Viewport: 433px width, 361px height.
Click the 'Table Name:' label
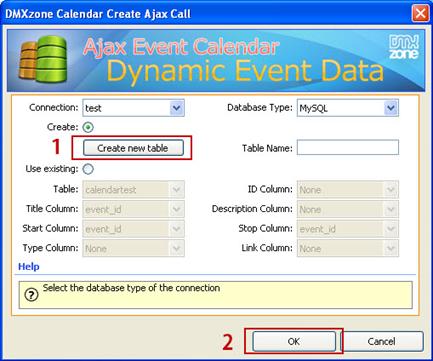click(267, 148)
